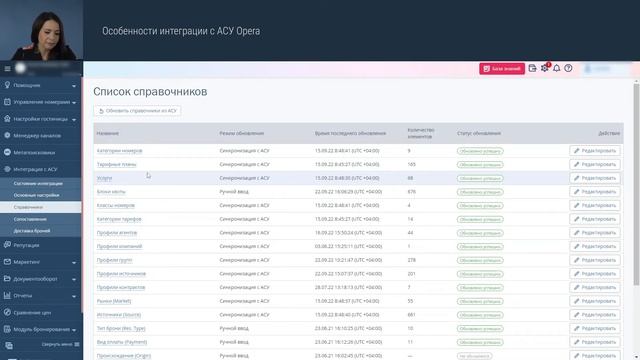This screenshot has width=640, height=360.
Task: Click the Статус обновления column header
Action: pyautogui.click(x=479, y=133)
